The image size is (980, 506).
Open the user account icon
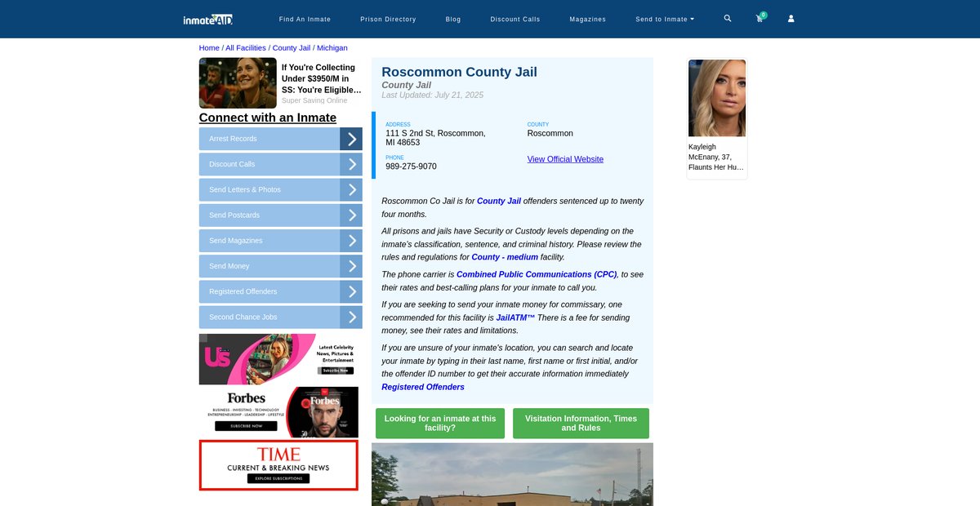point(791,18)
